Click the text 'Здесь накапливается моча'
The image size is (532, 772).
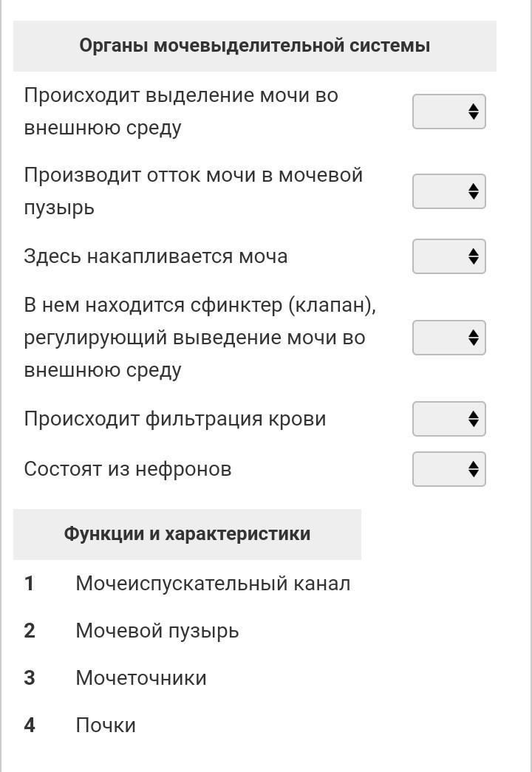(x=156, y=256)
